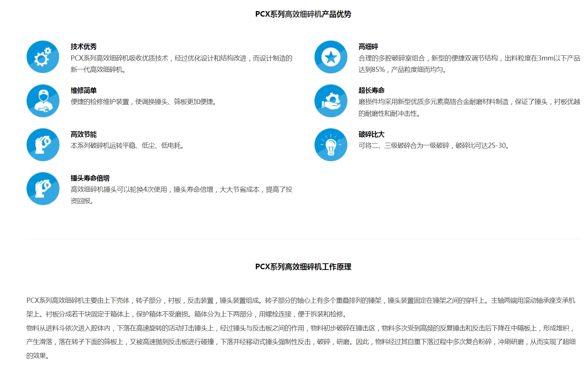Image resolution: width=588 pixels, height=378 pixels.
Task: Click the description mentioning 破碎比可达25-30
Action: click(434, 146)
